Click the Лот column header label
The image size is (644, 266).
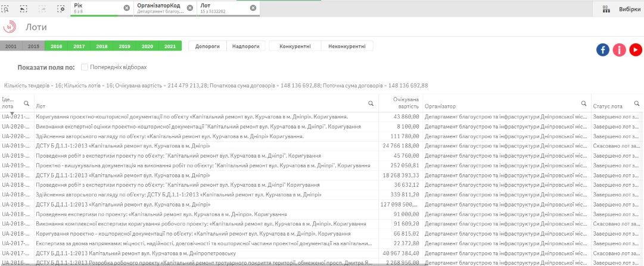tap(41, 107)
